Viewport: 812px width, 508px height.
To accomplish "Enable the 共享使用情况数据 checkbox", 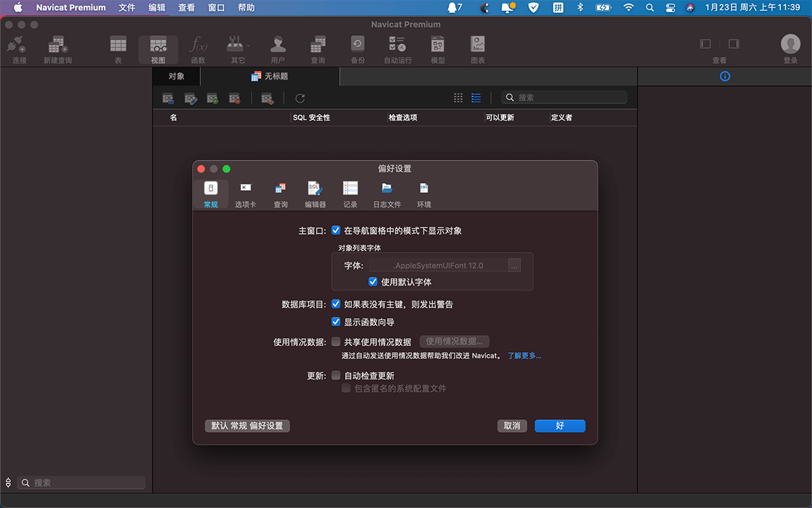I will point(336,342).
